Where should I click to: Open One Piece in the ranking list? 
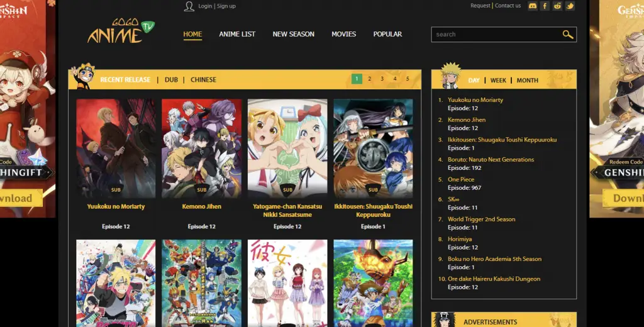click(x=461, y=179)
